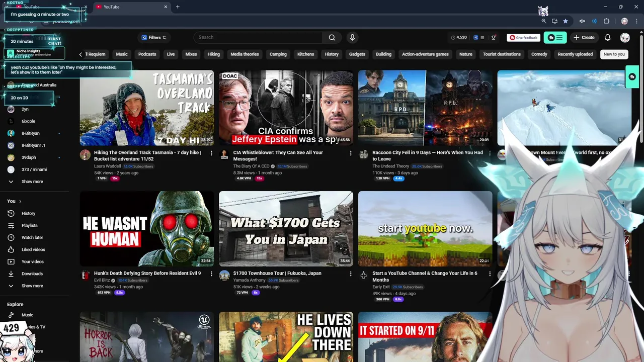This screenshot has width=644, height=362.
Task: Expand the You section chevron
Action: tap(20, 201)
